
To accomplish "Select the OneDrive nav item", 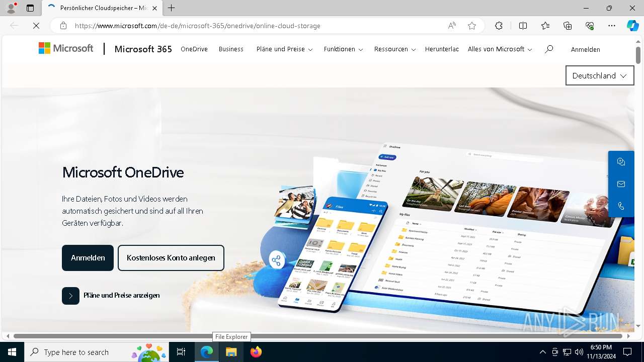I will pyautogui.click(x=194, y=49).
